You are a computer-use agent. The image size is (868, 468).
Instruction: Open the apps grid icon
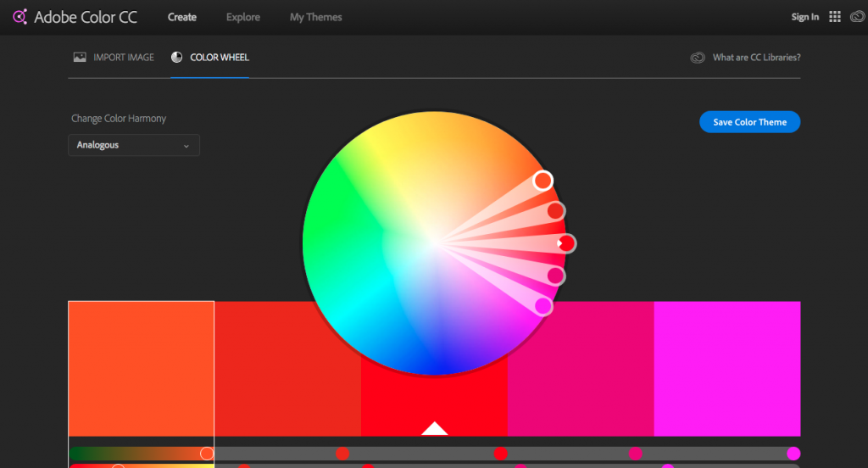coord(835,17)
